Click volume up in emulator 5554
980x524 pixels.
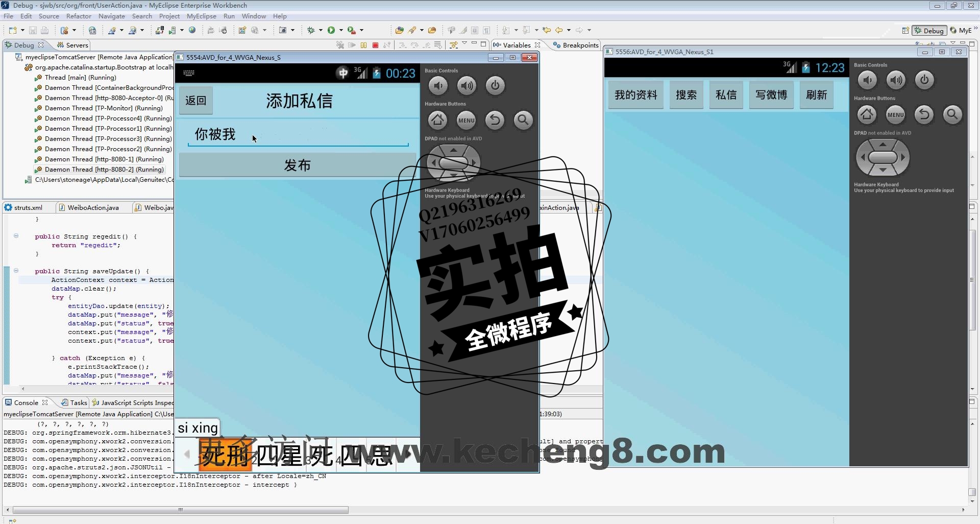pyautogui.click(x=467, y=85)
